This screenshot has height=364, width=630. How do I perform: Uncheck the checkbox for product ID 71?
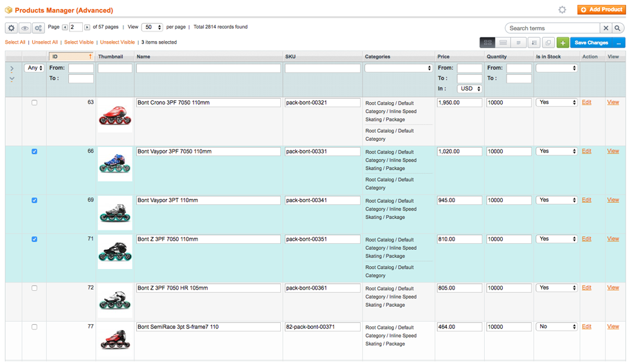coord(34,239)
